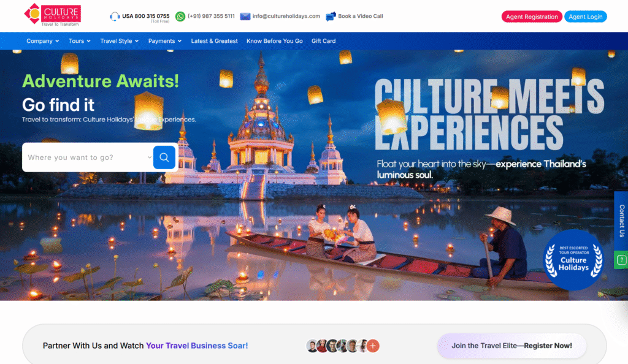The image size is (628, 364).
Task: Open the Know Before You Go page
Action: click(274, 41)
